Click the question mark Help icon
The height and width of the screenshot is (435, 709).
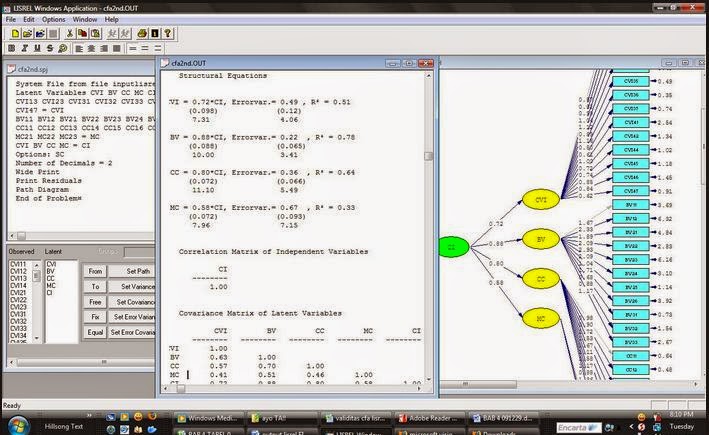click(168, 33)
